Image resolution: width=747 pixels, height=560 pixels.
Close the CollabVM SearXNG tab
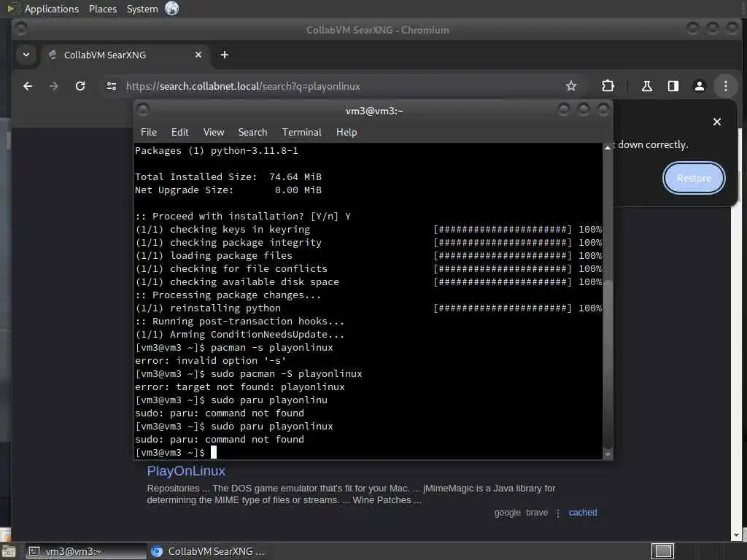[x=198, y=55]
